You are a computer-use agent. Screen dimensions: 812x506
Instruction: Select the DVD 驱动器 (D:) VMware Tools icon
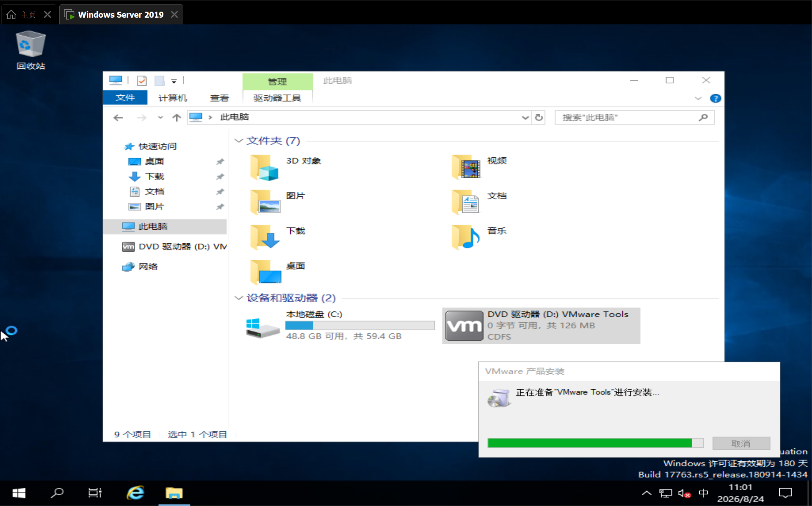pos(464,326)
